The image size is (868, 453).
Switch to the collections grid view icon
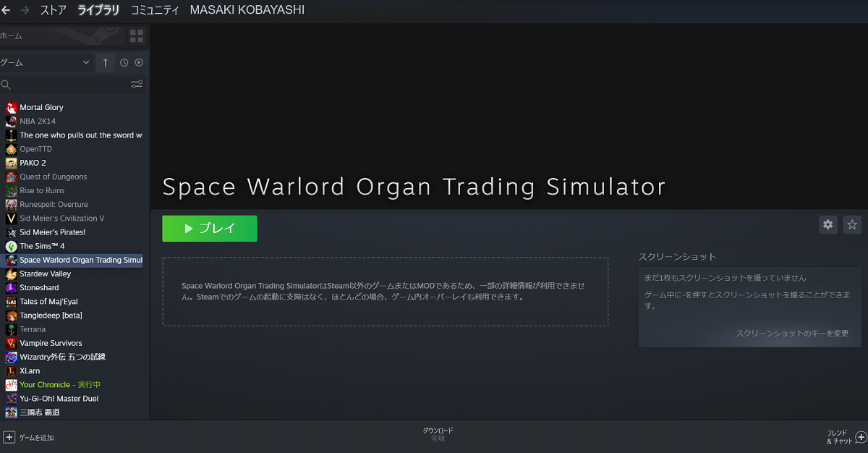coord(137,35)
